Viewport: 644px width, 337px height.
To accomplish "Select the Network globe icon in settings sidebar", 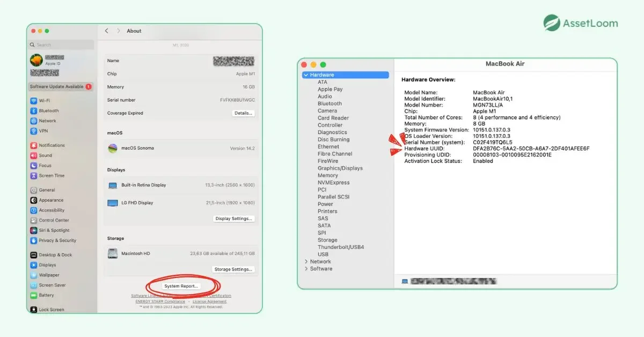I will tap(34, 121).
